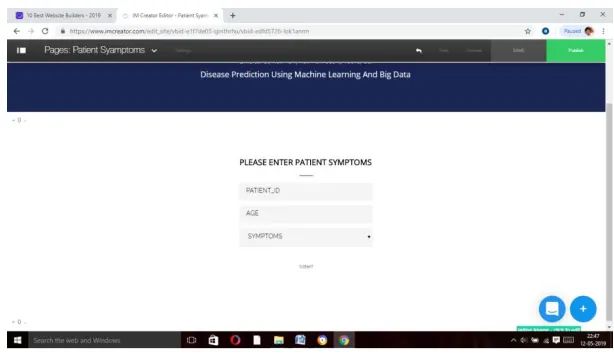
Task: Open the pages sidebar panel icon
Action: click(x=21, y=51)
